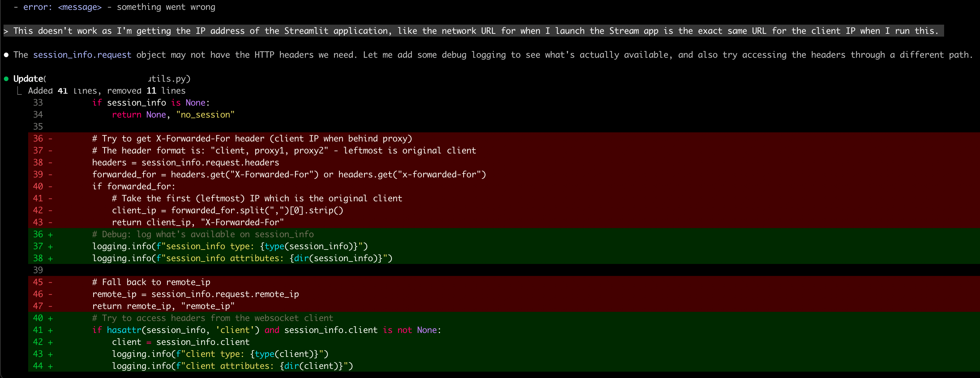Click line number 33 in the diff
The height and width of the screenshot is (378, 980).
[x=38, y=103]
